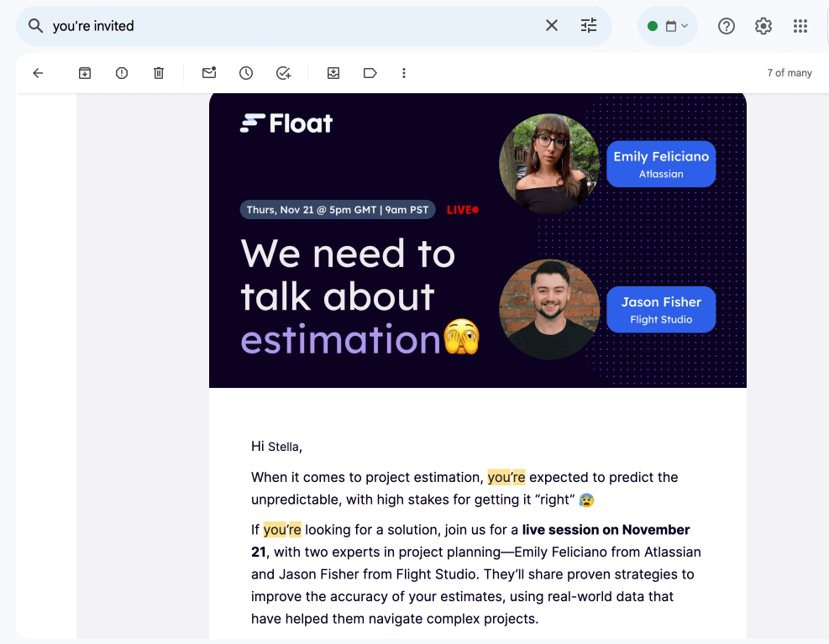
Task: Click the "We need to talk about estimation" headline
Action: coord(359,296)
